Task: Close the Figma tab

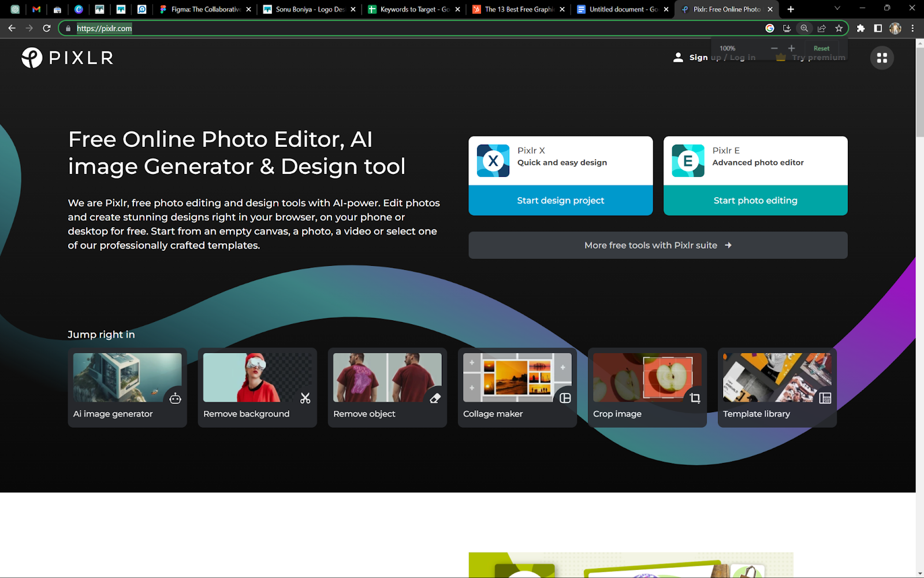Action: point(248,9)
